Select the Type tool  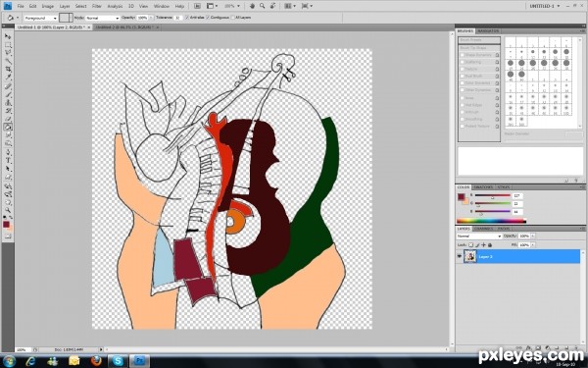click(x=8, y=161)
